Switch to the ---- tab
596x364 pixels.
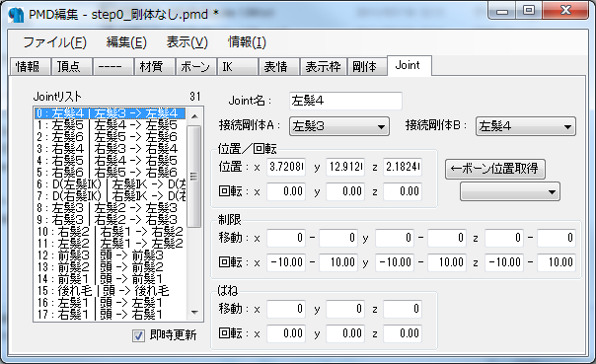coord(112,67)
